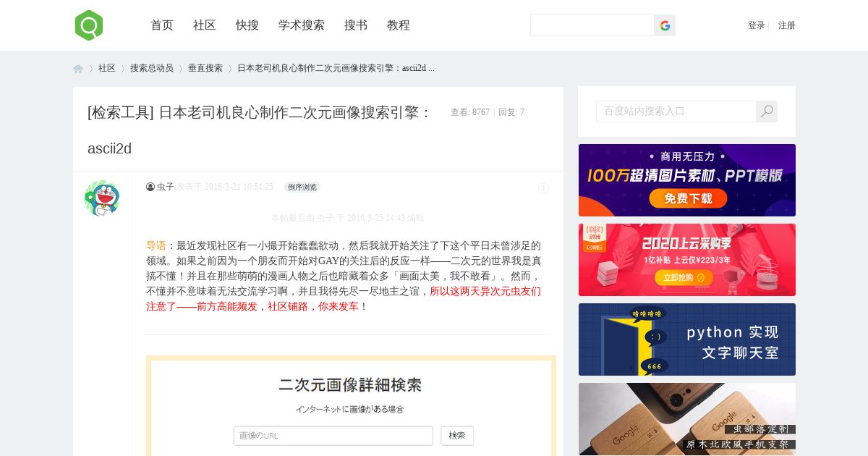
Task: Open the 首页 nav item
Action: pos(162,25)
